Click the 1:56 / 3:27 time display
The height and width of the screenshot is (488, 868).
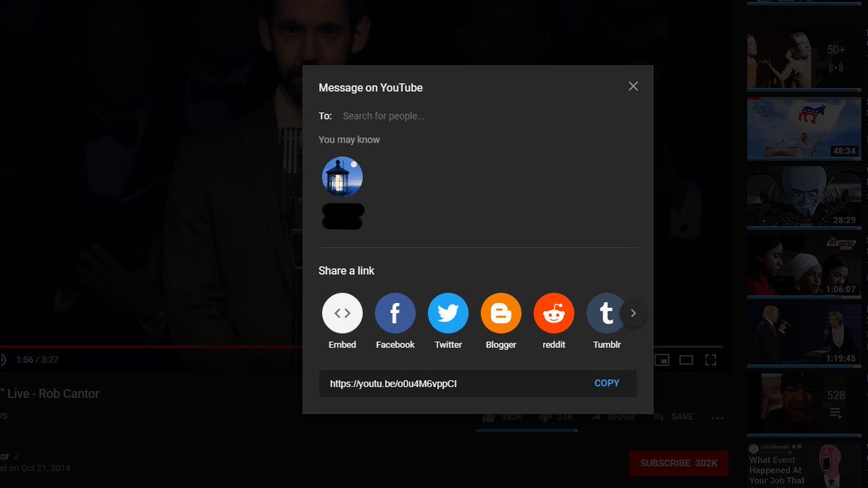38,359
